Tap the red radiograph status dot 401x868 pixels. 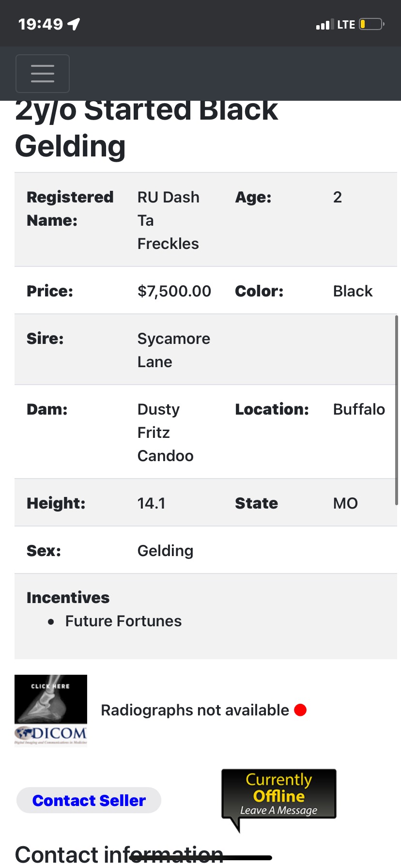tap(300, 710)
